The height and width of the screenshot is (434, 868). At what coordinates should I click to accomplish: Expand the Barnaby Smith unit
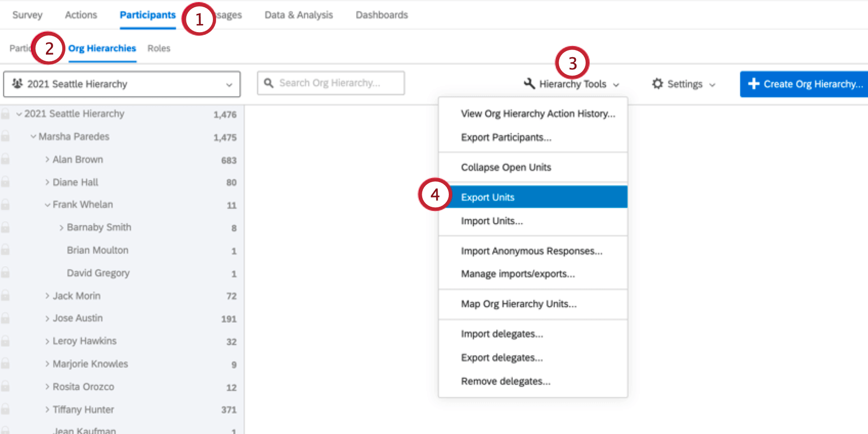click(61, 228)
